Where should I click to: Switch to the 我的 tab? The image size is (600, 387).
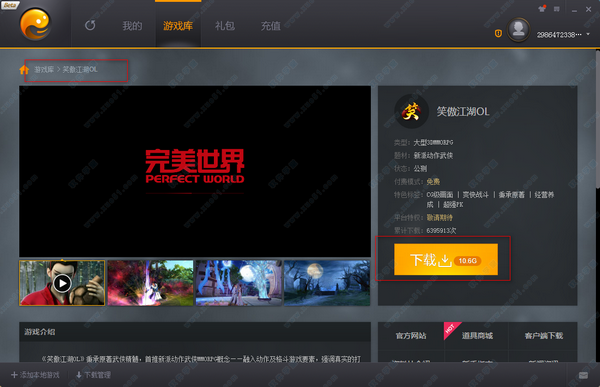(x=132, y=26)
